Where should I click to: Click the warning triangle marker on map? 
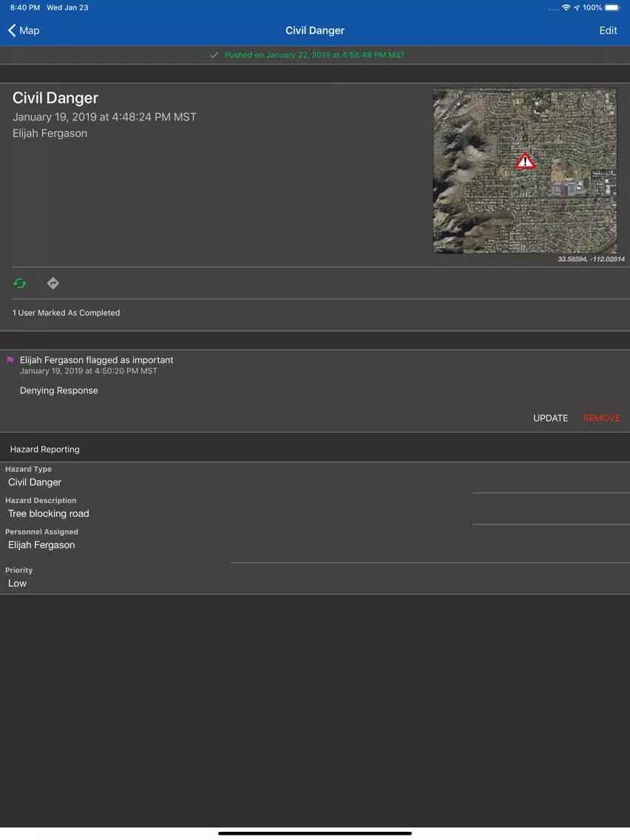[x=525, y=161]
